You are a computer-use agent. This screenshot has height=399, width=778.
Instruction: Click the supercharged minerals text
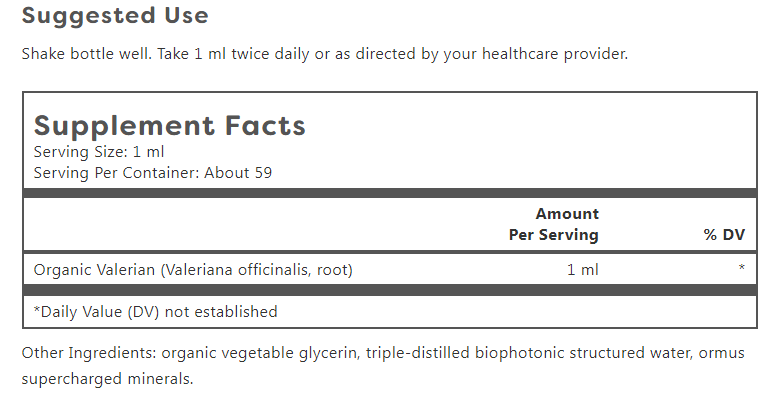click(107, 379)
